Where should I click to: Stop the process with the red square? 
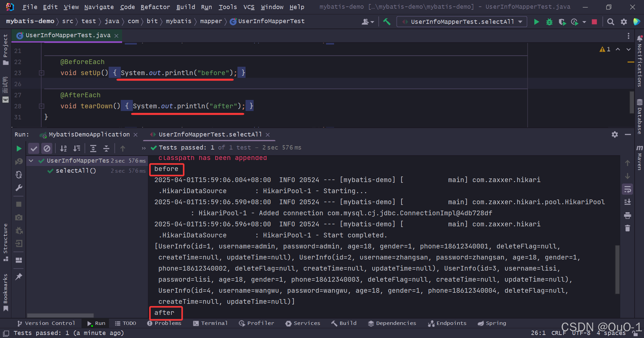(x=594, y=22)
